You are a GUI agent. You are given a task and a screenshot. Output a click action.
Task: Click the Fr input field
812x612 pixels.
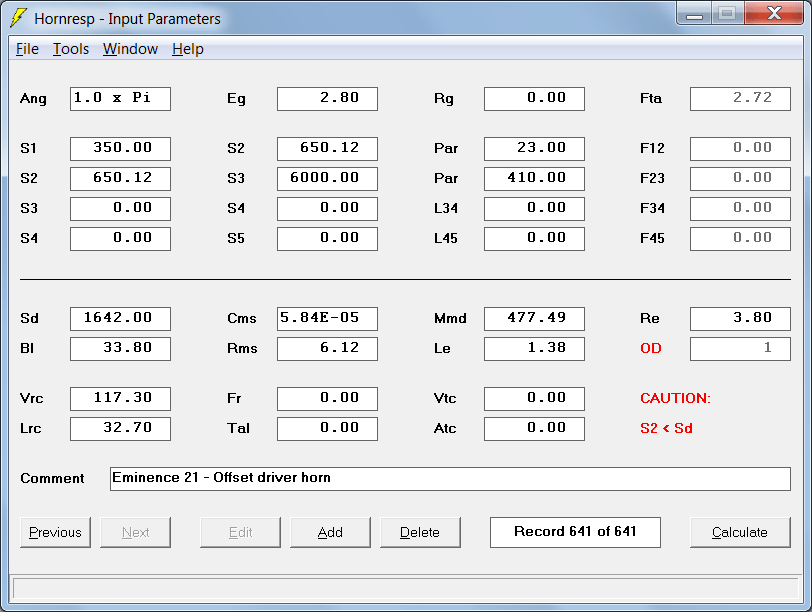point(327,399)
